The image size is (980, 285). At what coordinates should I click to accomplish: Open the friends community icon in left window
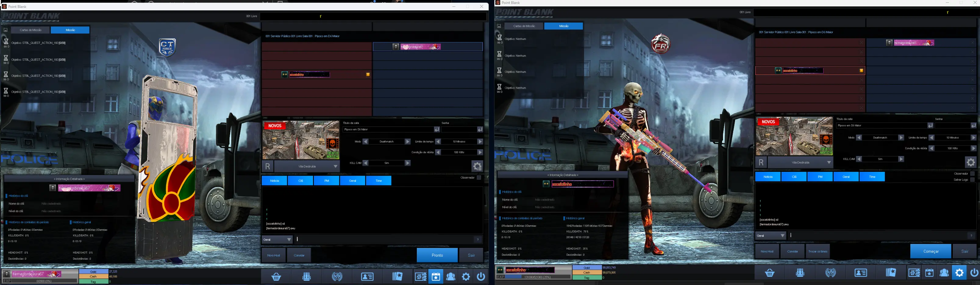point(451,277)
